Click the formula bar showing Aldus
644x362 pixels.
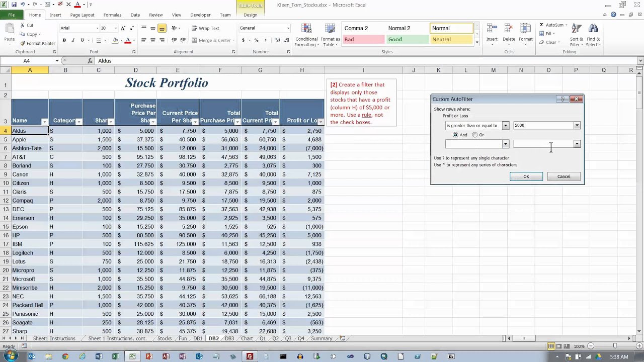coord(367,61)
